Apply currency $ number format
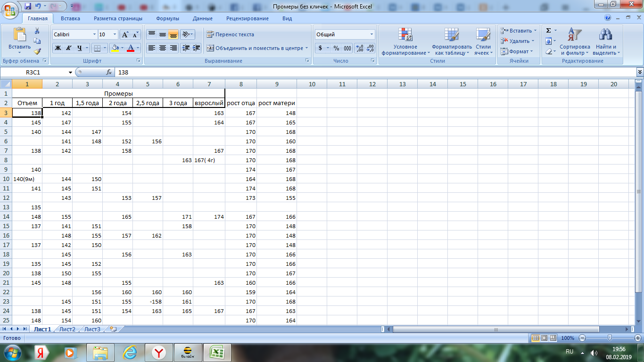This screenshot has height=362, width=644. coord(321,48)
